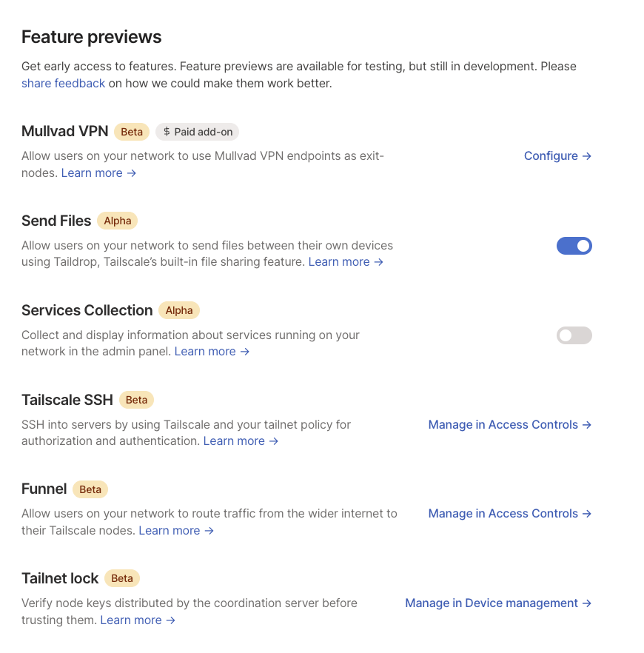Open Manage in Device management for Tailnet lock
Screen dimensions: 644x653
(x=492, y=603)
